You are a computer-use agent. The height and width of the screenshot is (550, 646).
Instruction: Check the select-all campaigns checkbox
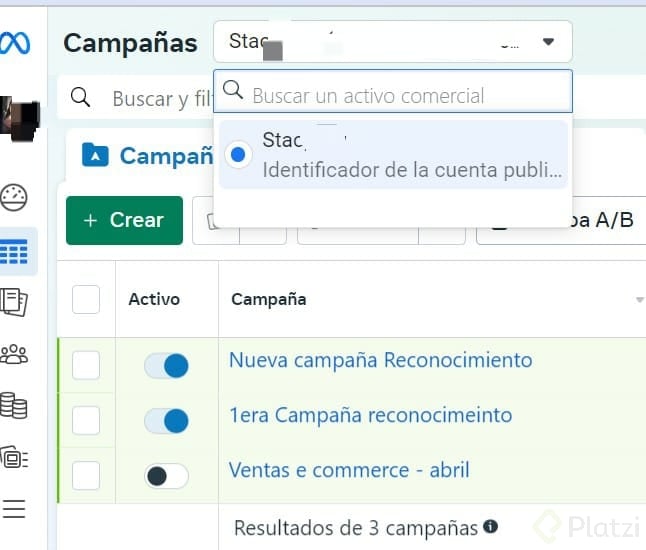86,299
